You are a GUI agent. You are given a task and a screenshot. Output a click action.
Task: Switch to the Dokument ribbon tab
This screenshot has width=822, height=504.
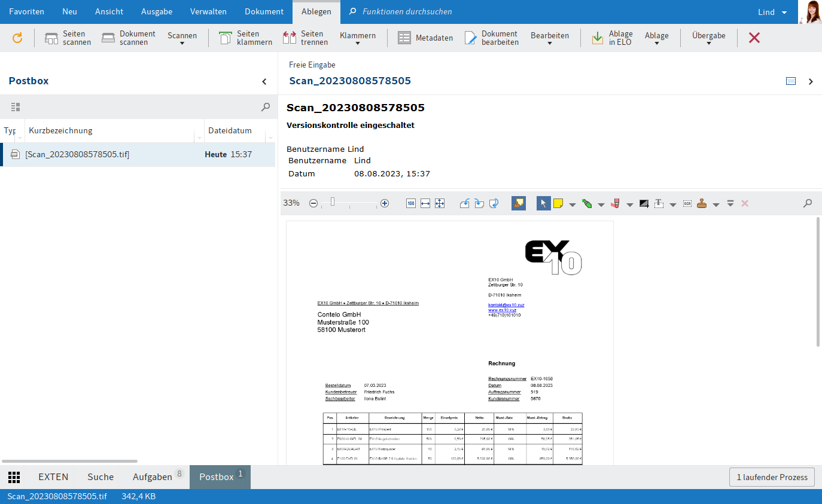click(x=264, y=12)
